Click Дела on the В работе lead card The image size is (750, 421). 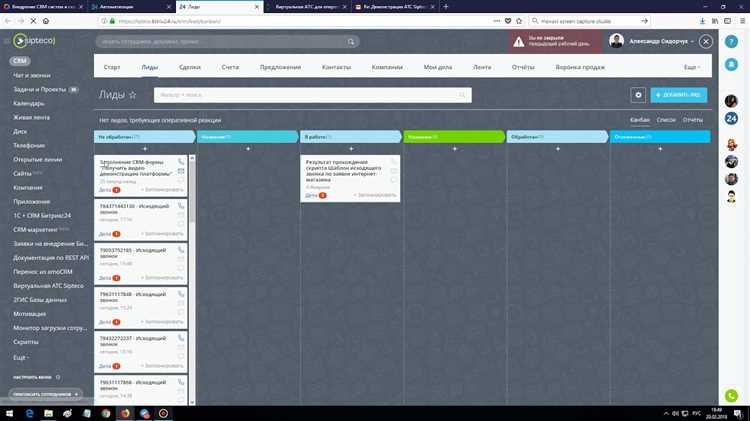[x=311, y=195]
